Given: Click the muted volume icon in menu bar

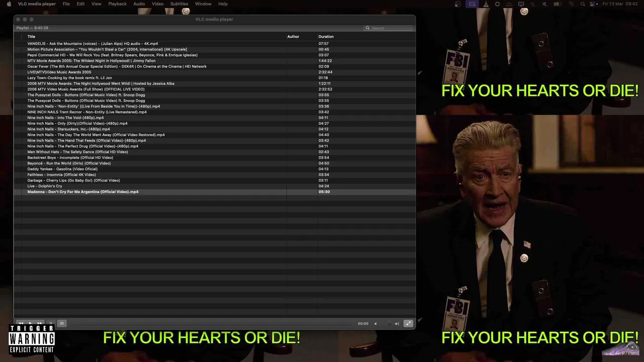Looking at the screenshot, I should pyautogui.click(x=544, y=4).
